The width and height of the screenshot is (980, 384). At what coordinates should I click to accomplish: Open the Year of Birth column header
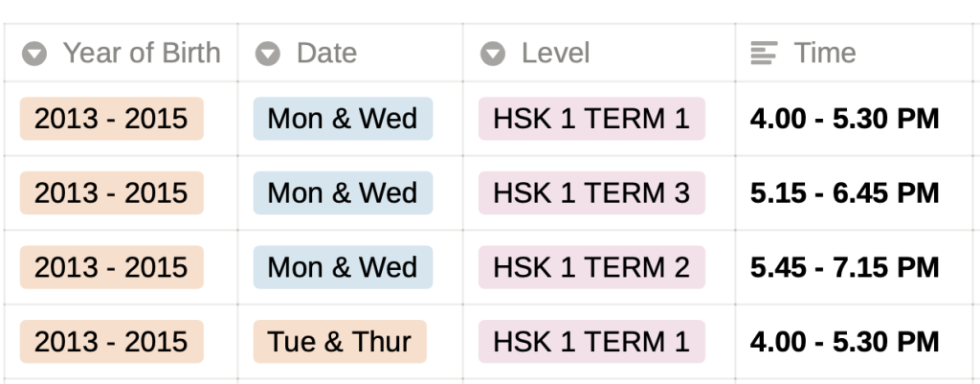[121, 54]
